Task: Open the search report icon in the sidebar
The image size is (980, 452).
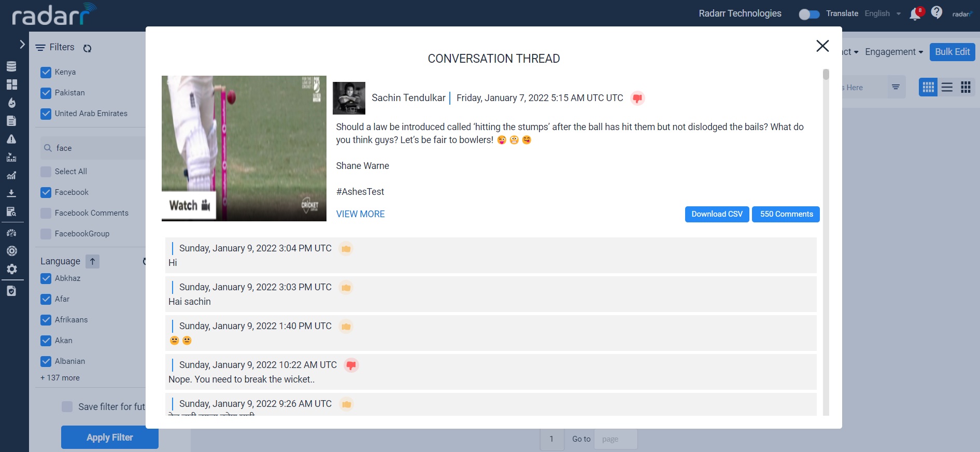Action: tap(11, 211)
